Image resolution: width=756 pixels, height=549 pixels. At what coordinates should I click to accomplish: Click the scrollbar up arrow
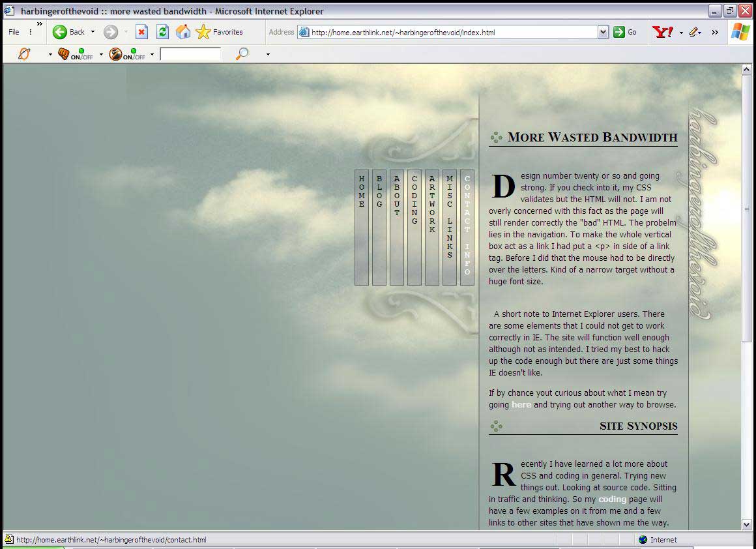746,70
